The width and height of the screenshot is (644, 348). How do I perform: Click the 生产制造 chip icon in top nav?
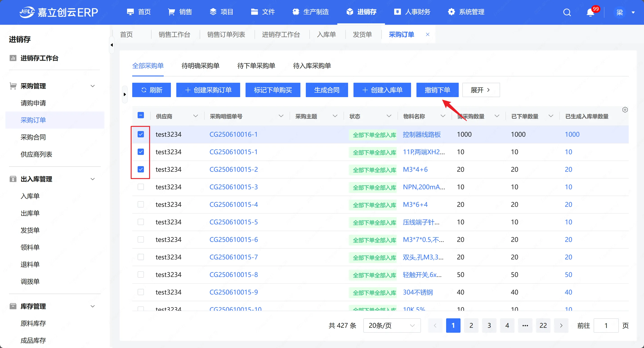coord(296,12)
